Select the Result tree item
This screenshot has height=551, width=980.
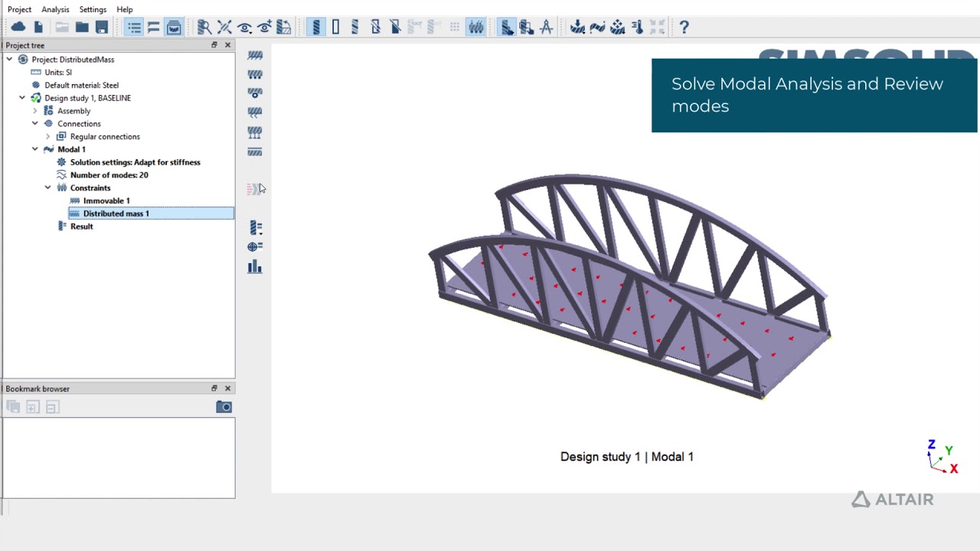point(81,227)
